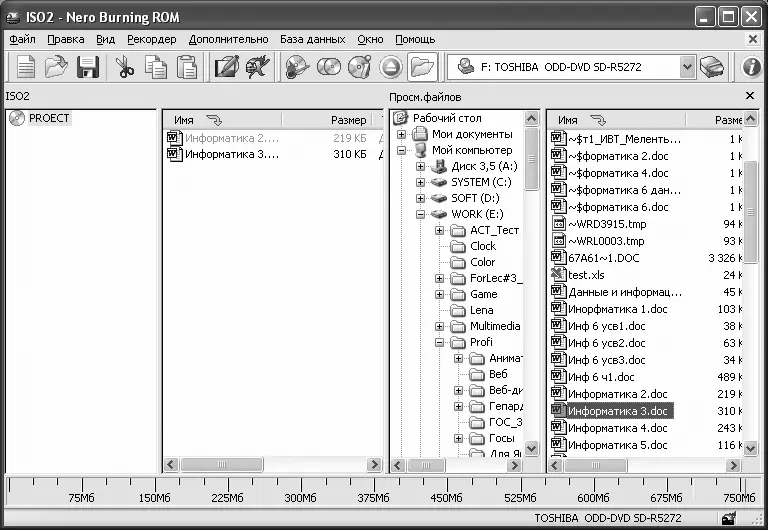Click compilation list horizontal scrollbar right arrow
The width and height of the screenshot is (768, 530).
pos(374,464)
